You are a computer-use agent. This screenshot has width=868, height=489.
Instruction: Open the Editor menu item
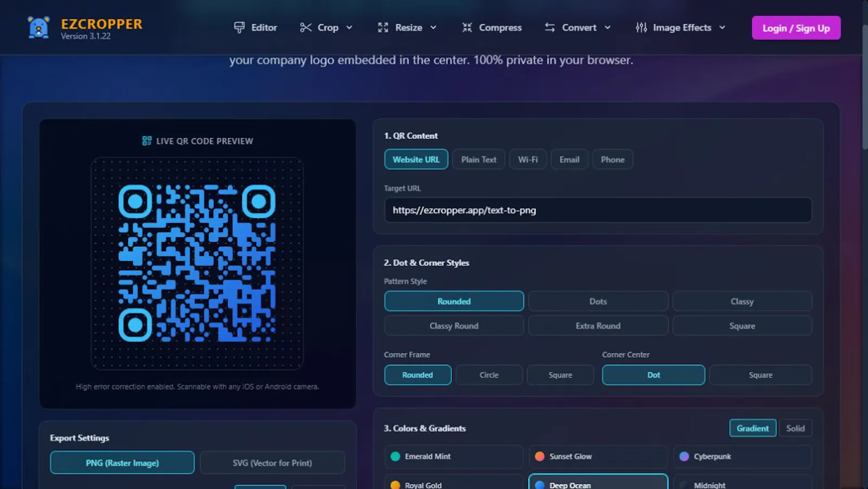pos(256,28)
